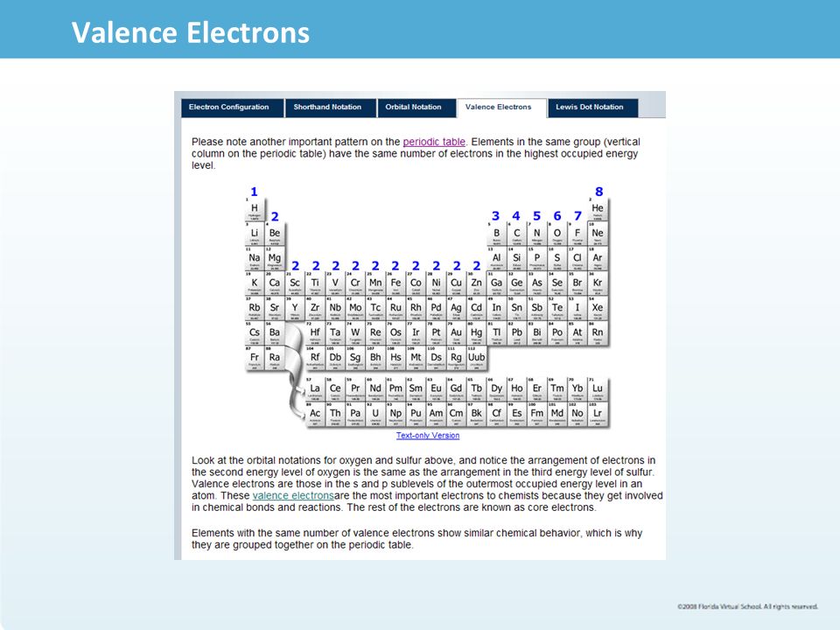Image resolution: width=840 pixels, height=630 pixels.
Task: Open the Text-only Version link
Action: pos(428,436)
